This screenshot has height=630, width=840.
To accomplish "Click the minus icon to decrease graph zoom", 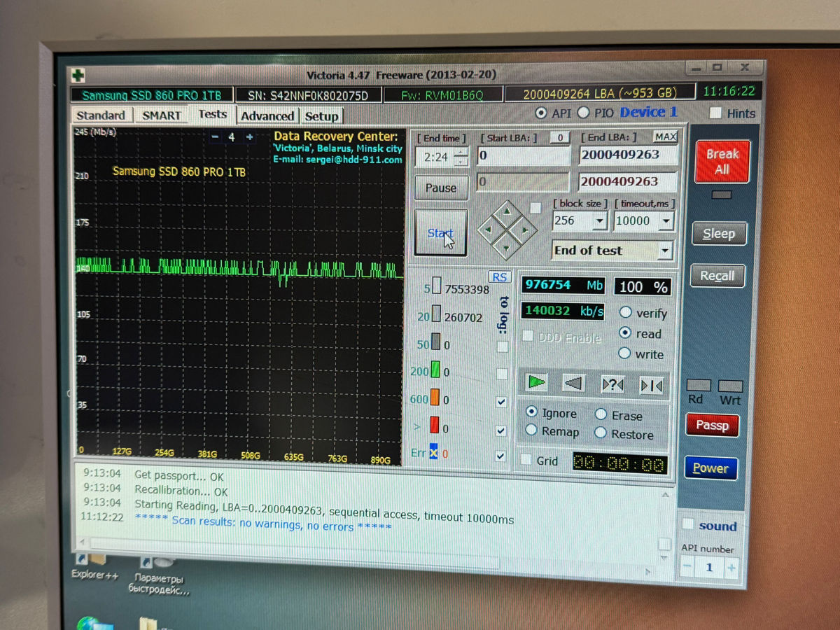I will 215,137.
